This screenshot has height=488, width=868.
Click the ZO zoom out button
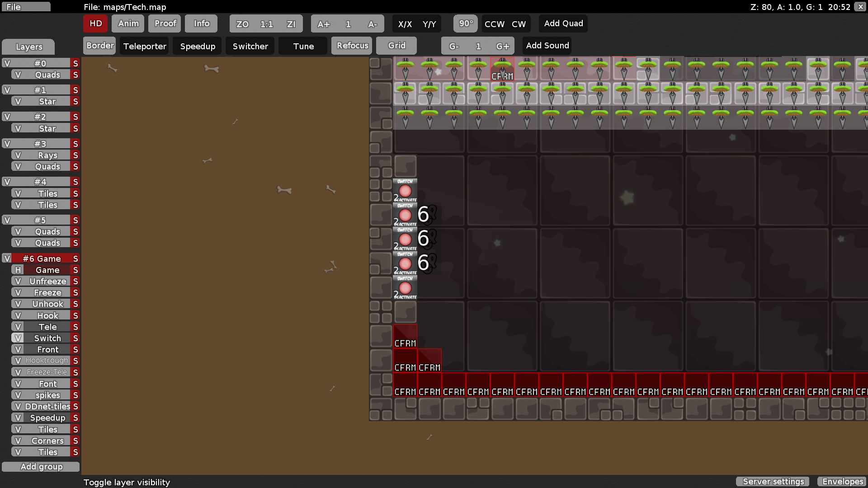242,24
